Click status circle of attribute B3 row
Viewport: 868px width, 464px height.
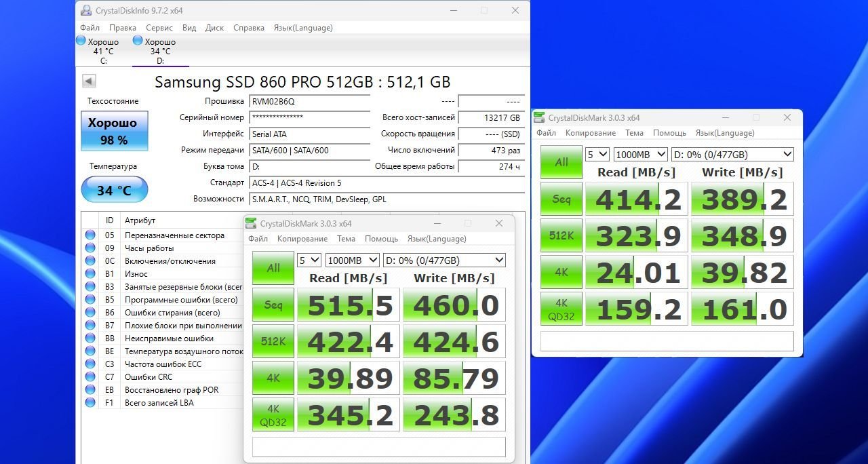click(90, 287)
